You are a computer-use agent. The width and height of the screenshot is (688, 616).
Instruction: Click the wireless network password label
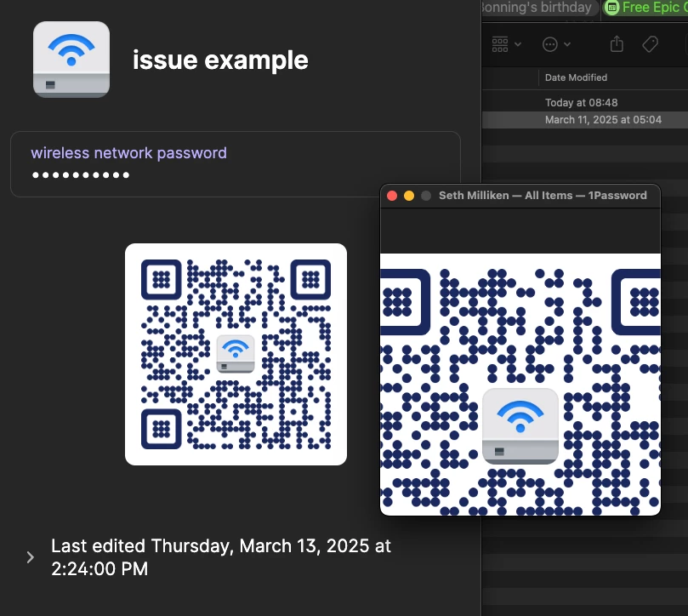(128, 153)
